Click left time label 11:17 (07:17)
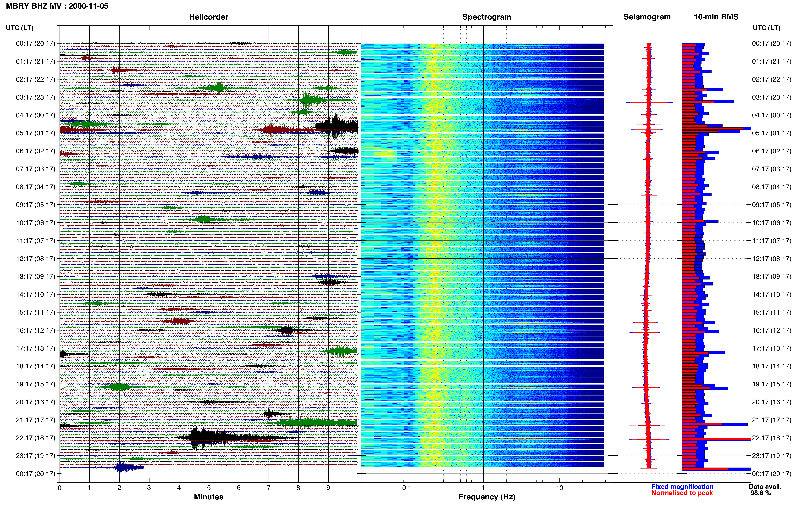The image size is (812, 508). [x=35, y=240]
